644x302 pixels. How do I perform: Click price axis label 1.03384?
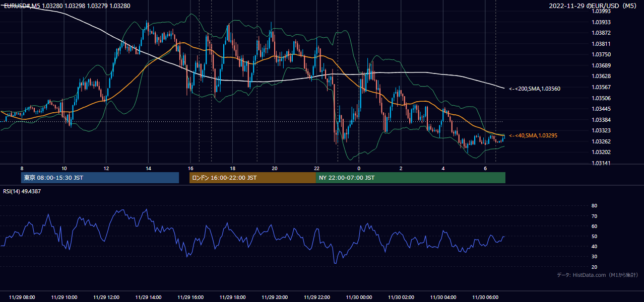(601, 120)
